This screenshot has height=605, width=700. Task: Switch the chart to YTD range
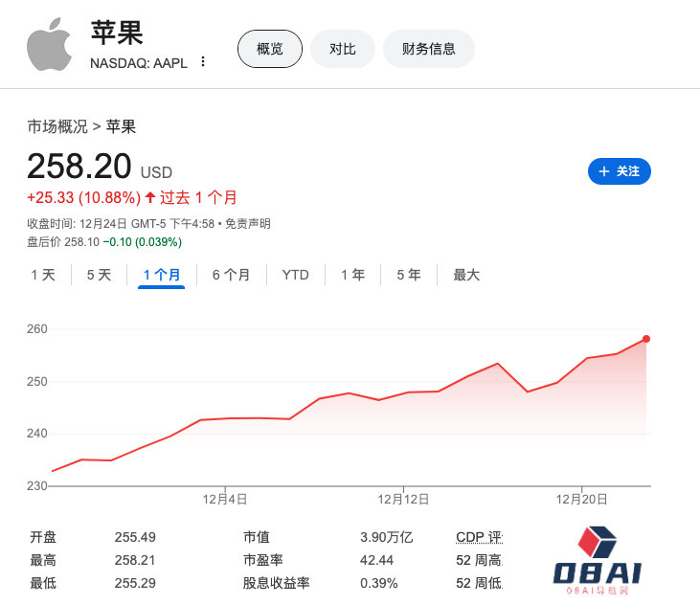[x=295, y=275]
